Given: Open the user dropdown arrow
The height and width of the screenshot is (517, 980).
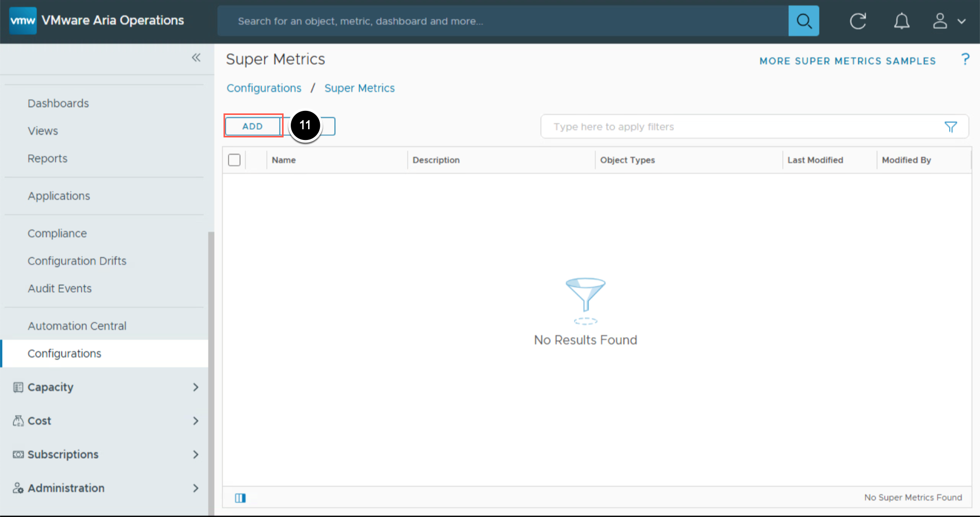Looking at the screenshot, I should (x=962, y=21).
